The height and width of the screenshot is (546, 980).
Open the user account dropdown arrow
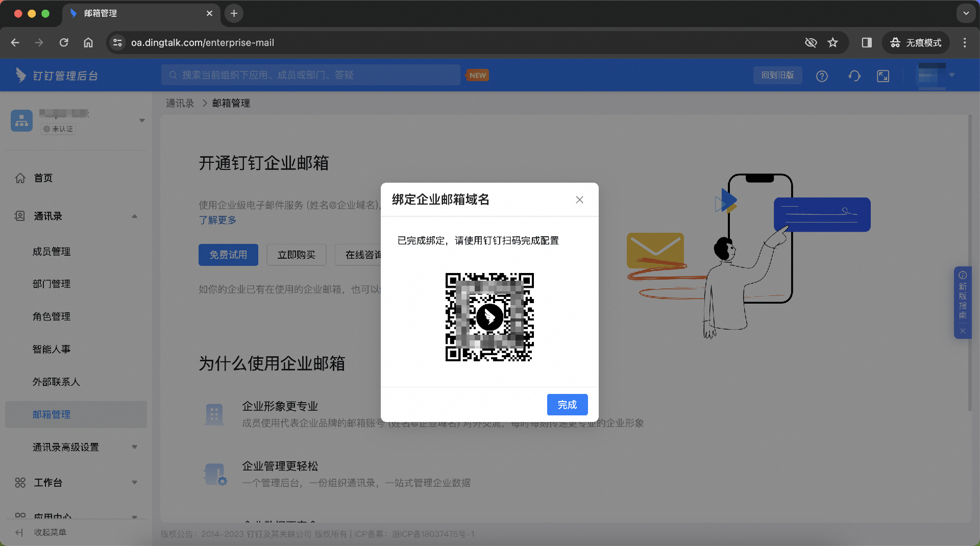pos(952,75)
